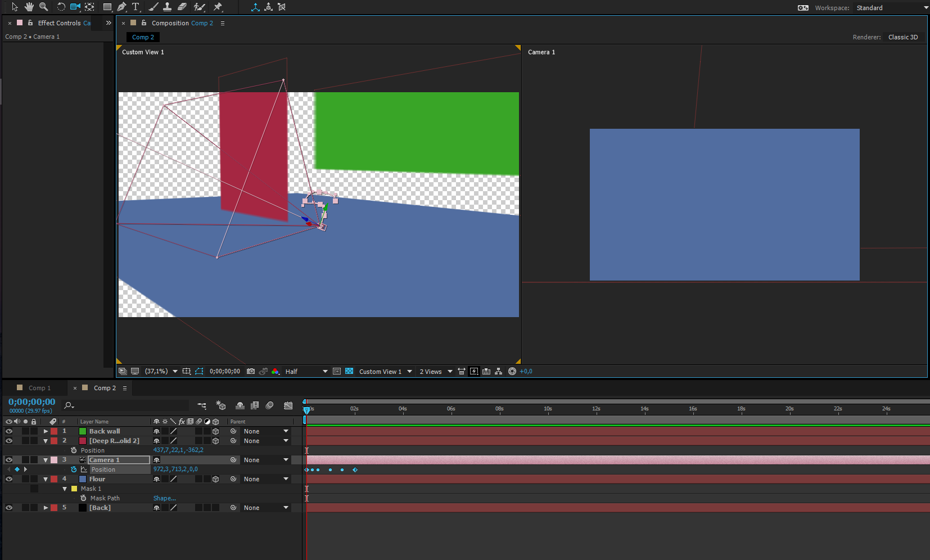Open Composition Flowchart from the viewer
This screenshot has height=560, width=930.
click(498, 372)
